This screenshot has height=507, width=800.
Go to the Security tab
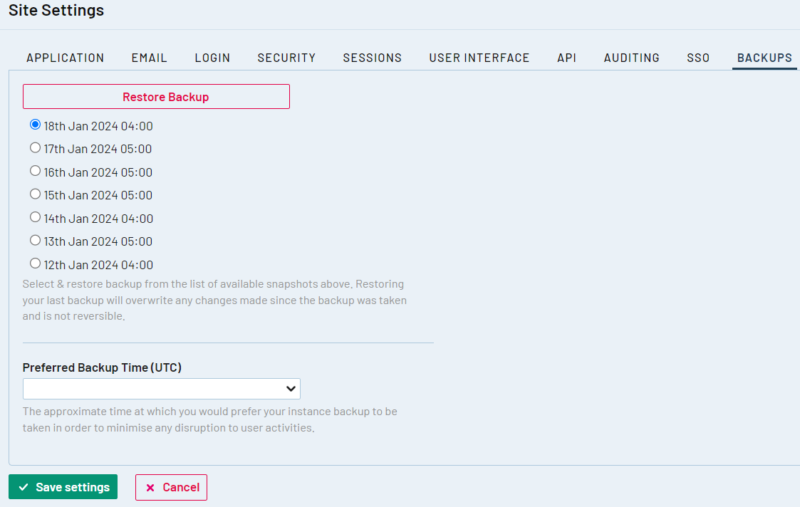pyautogui.click(x=286, y=58)
